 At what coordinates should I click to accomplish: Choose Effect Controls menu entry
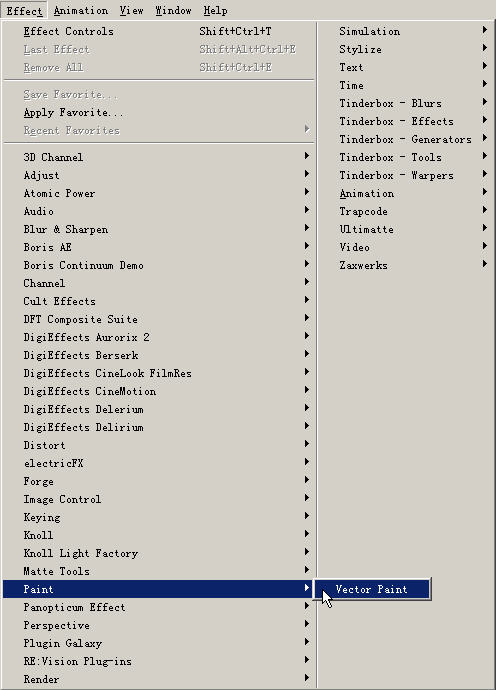[x=158, y=31]
